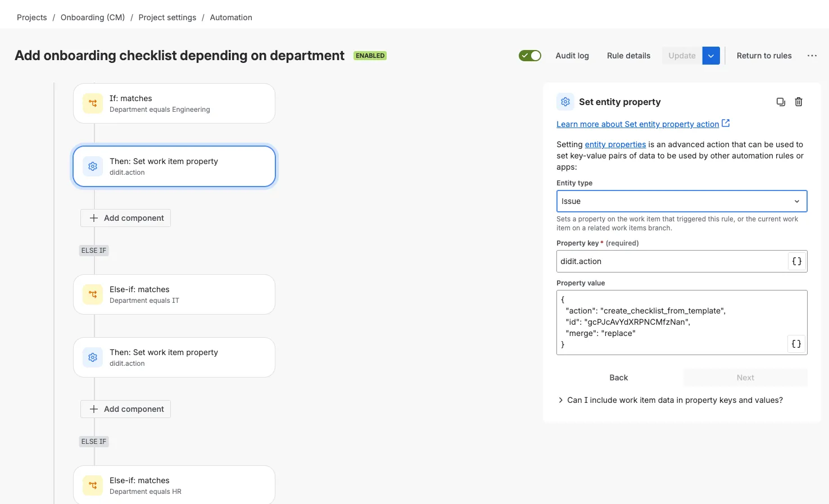829x504 pixels.
Task: Click the Update button
Action: click(x=682, y=56)
